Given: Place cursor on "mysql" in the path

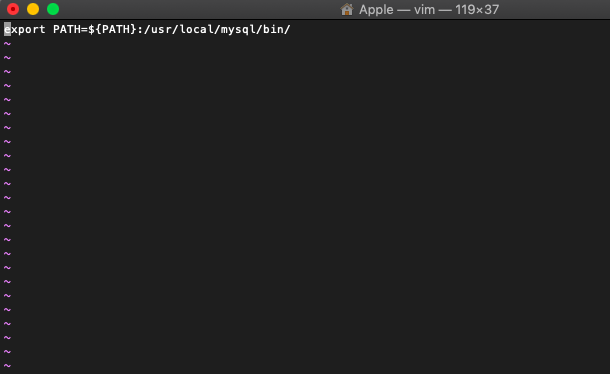Looking at the screenshot, I should pyautogui.click(x=238, y=30).
